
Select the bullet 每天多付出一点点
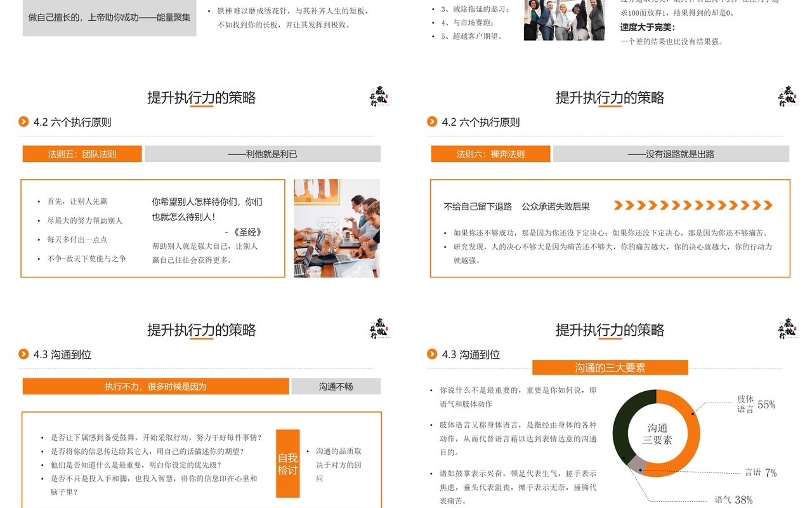pyautogui.click(x=77, y=239)
